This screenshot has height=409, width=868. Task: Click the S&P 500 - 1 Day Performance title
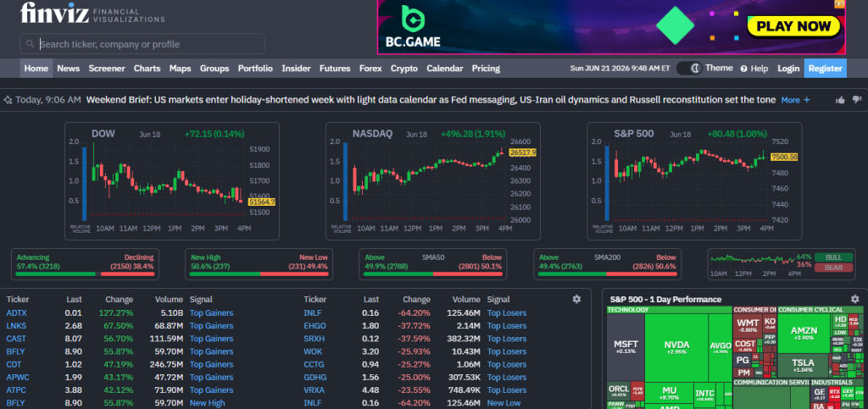pyautogui.click(x=665, y=299)
